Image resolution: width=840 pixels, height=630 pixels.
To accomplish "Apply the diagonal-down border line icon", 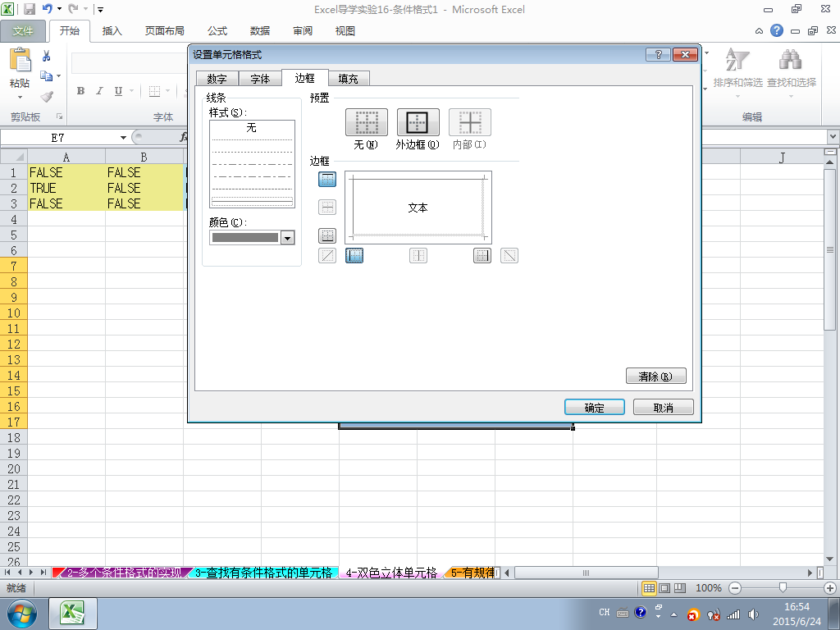I will 509,256.
